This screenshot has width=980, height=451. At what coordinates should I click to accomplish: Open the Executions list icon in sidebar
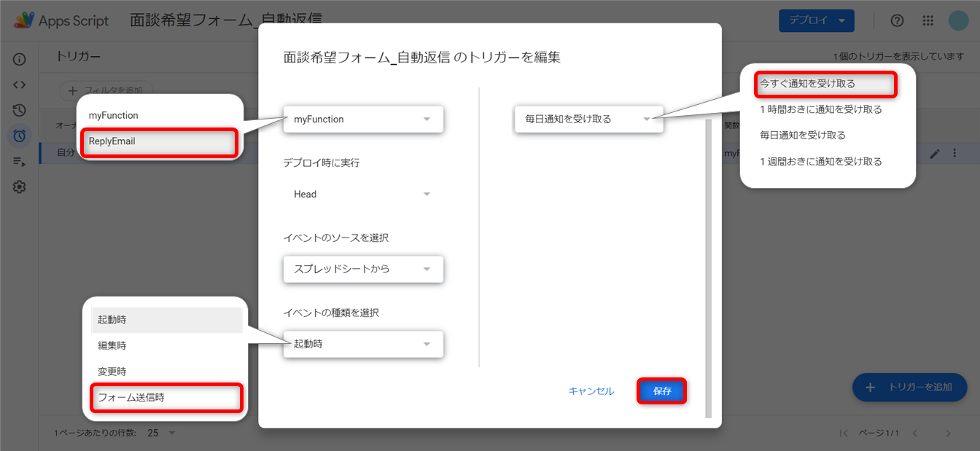pos(20,161)
